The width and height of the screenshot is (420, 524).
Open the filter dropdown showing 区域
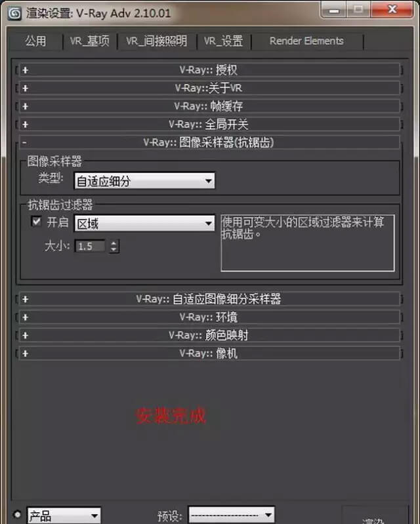point(144,223)
